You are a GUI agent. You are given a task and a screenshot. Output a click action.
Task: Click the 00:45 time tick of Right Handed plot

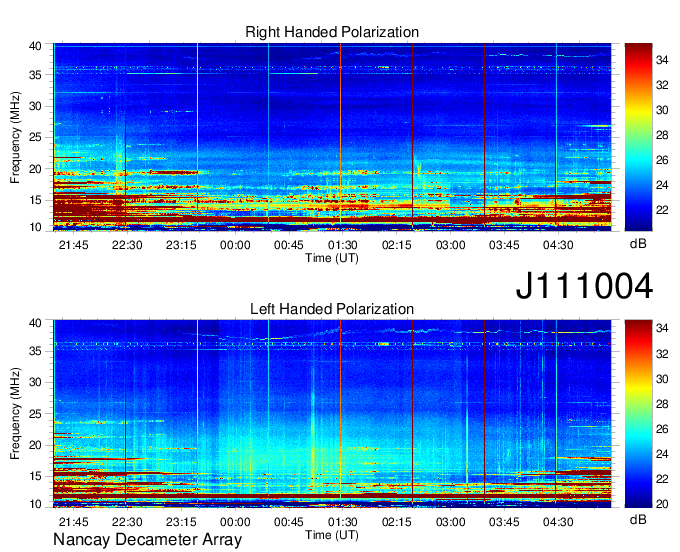[x=289, y=245]
